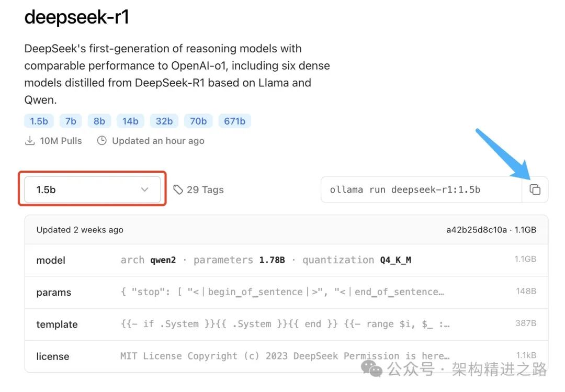Open the template file row
The height and width of the screenshot is (392, 565).
coord(286,324)
